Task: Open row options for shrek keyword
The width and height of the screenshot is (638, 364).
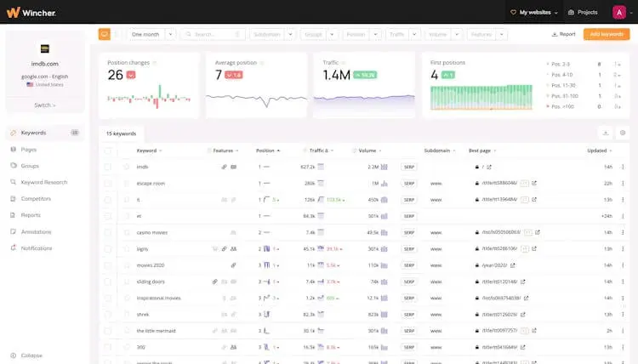Action: (x=623, y=315)
